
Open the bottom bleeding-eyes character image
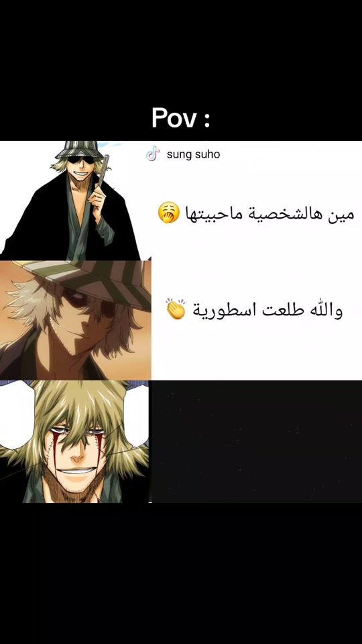(74, 441)
